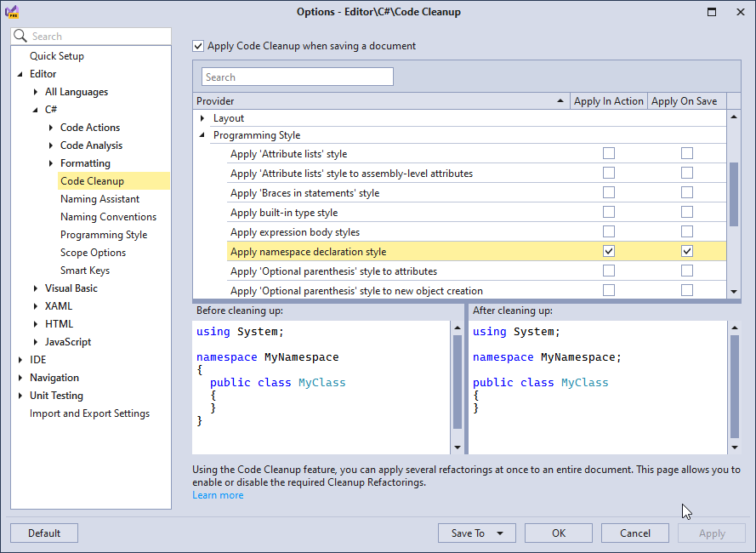Enable 'Apply built-in type style' on save
The height and width of the screenshot is (553, 756).
pyautogui.click(x=686, y=212)
